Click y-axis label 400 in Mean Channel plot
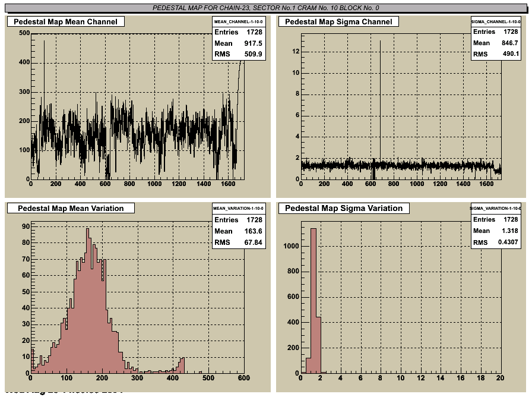The height and width of the screenshot is (397, 532). click(x=24, y=62)
